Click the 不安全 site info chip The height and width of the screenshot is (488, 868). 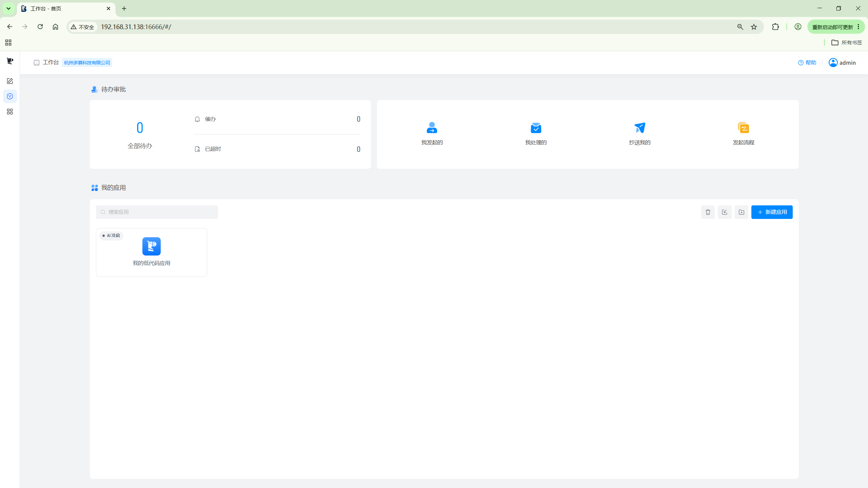point(82,27)
